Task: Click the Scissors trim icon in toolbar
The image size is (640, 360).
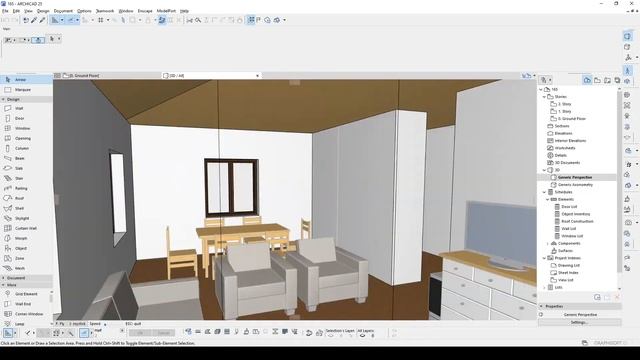Action: (x=189, y=20)
